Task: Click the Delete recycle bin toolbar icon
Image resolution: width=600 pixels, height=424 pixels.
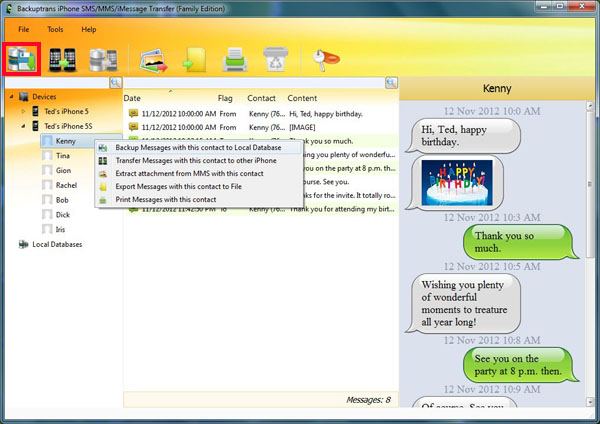Action: tap(276, 59)
